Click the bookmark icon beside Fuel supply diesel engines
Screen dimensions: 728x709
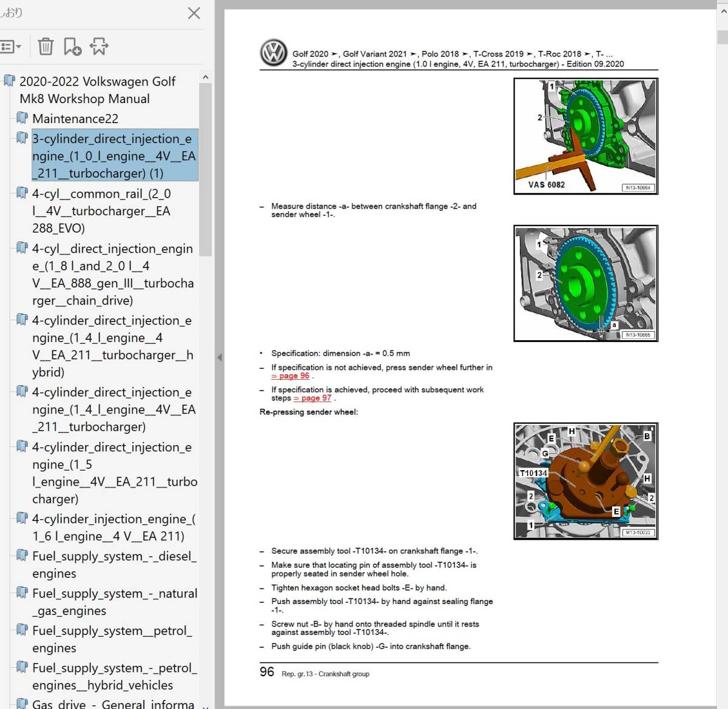click(22, 556)
